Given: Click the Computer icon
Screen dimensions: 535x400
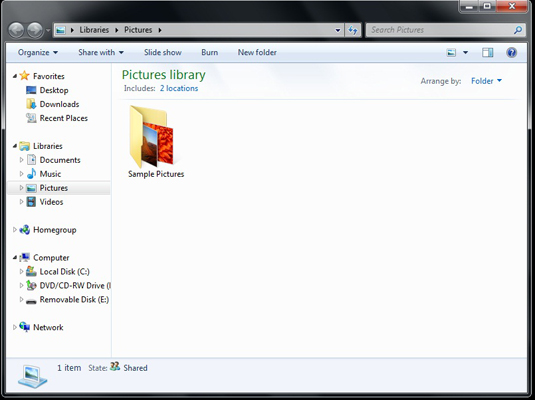Looking at the screenshot, I should pos(24,257).
